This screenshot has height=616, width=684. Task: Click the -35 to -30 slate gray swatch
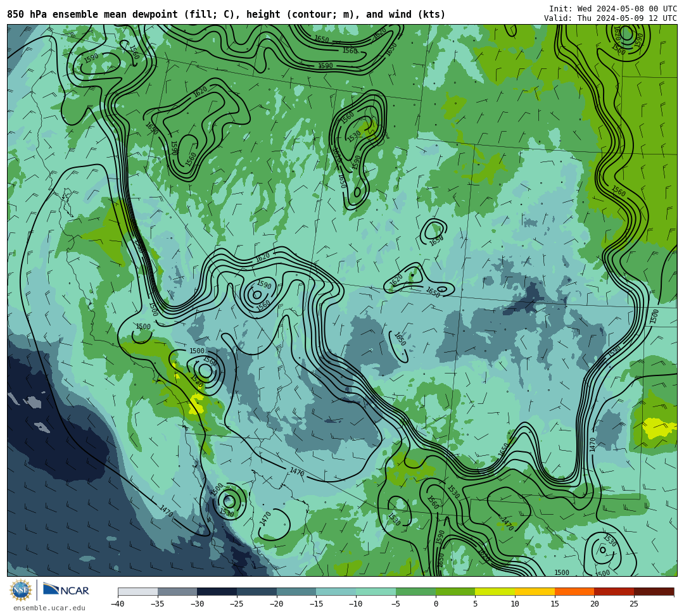point(177,591)
